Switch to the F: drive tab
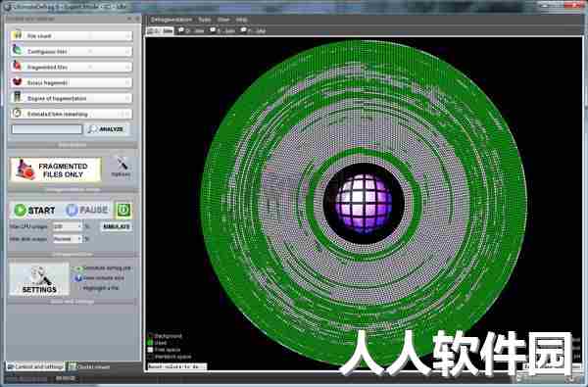Image resolution: width=588 pixels, height=387 pixels. pos(253,30)
